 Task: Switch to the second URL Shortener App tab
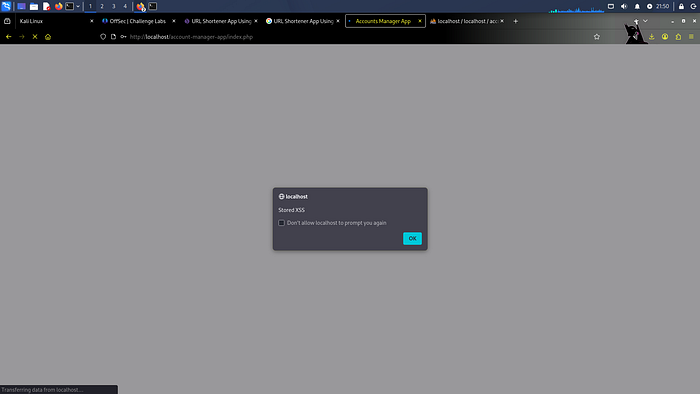pyautogui.click(x=303, y=21)
